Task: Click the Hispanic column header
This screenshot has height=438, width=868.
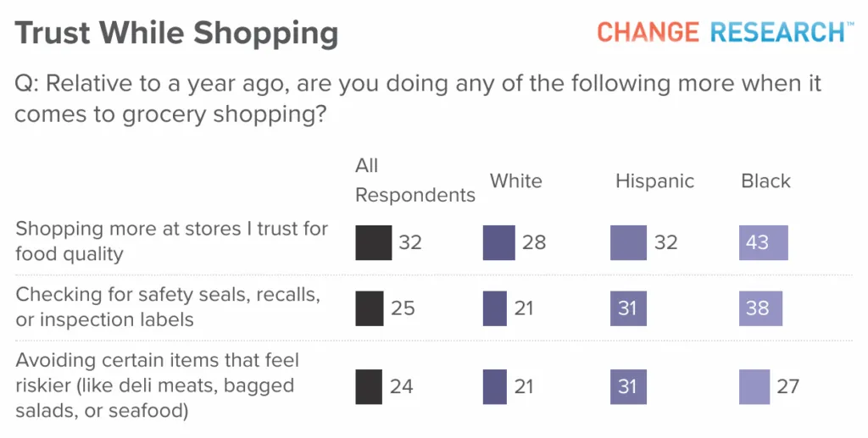Action: (655, 180)
